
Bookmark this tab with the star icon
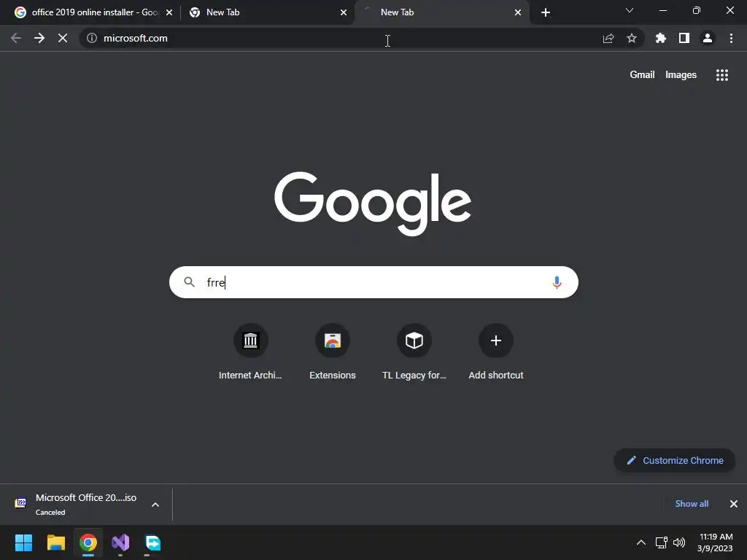tap(632, 38)
